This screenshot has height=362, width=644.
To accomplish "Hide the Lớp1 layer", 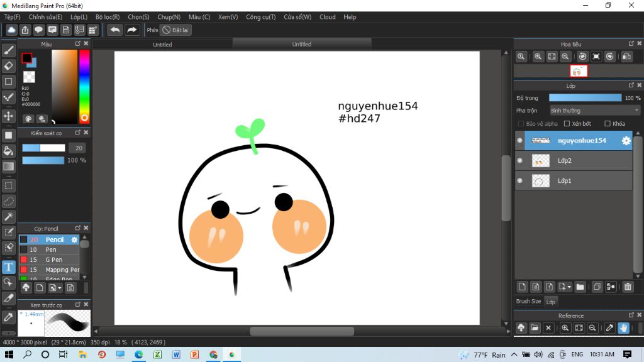I will tap(520, 180).
